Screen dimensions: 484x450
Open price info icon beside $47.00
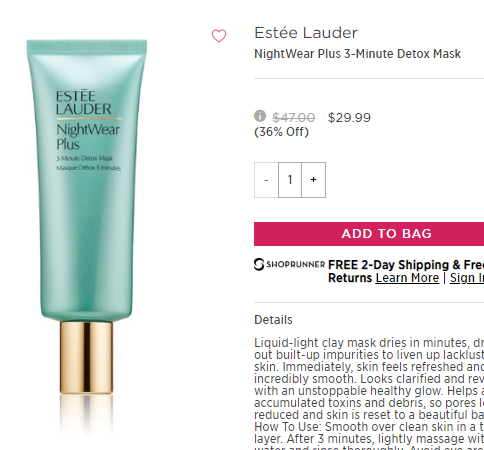[260, 116]
